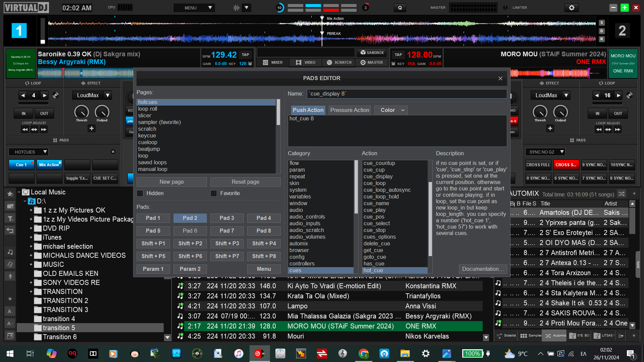Switch to Push Action tab

[308, 110]
